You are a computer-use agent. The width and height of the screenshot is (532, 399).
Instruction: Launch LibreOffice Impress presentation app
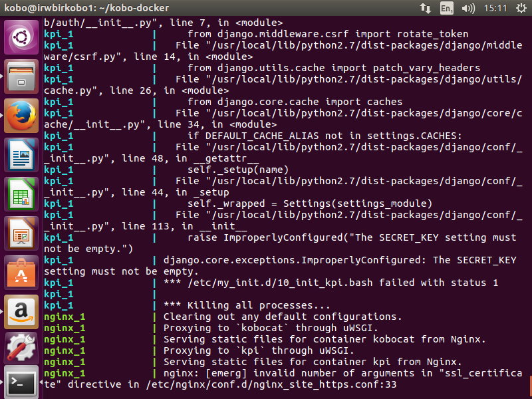[x=21, y=234]
